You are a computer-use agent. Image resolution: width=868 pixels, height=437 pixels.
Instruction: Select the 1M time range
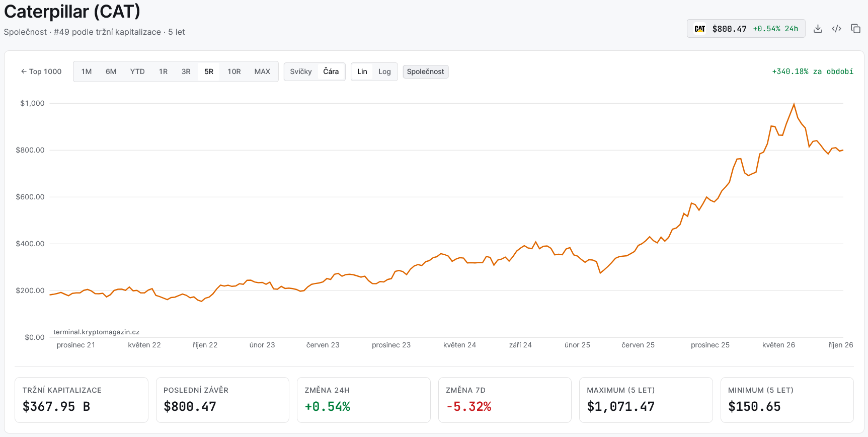87,71
